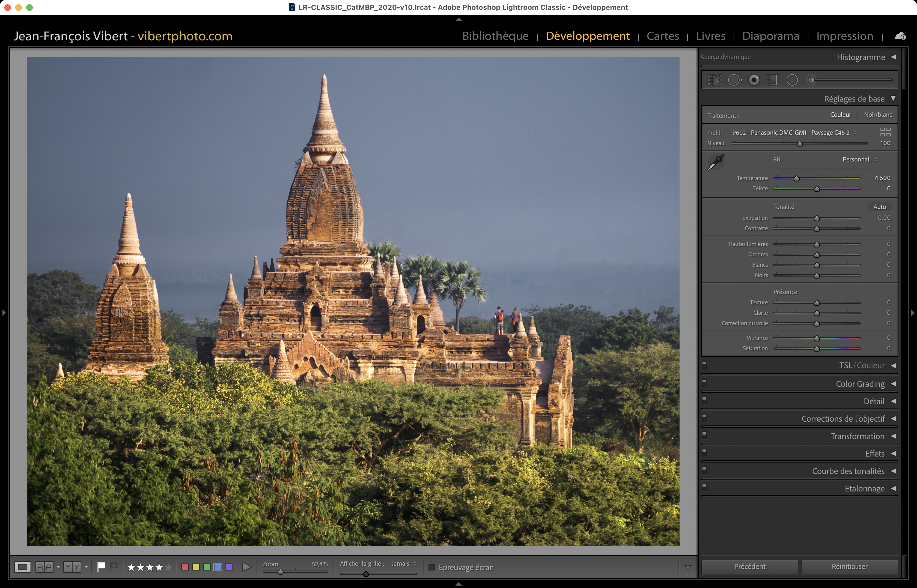This screenshot has height=588, width=917.
Task: Enable the Epreuvage écran checkbox
Action: tap(432, 567)
